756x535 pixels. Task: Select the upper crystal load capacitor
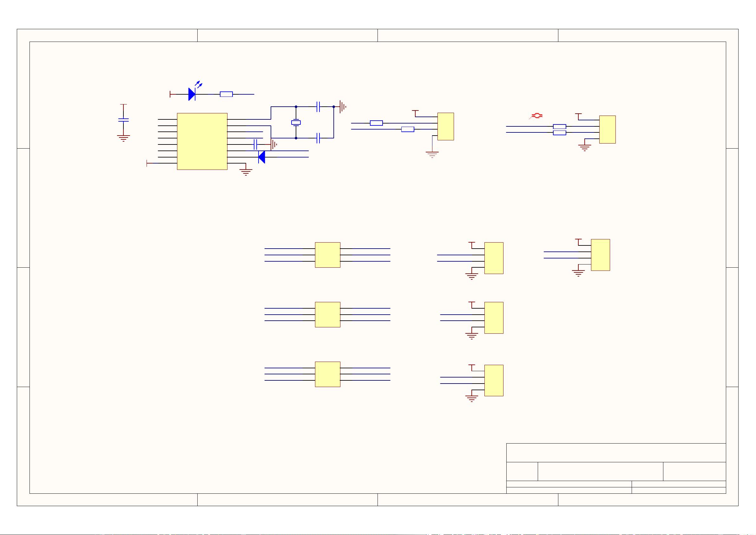318,107
